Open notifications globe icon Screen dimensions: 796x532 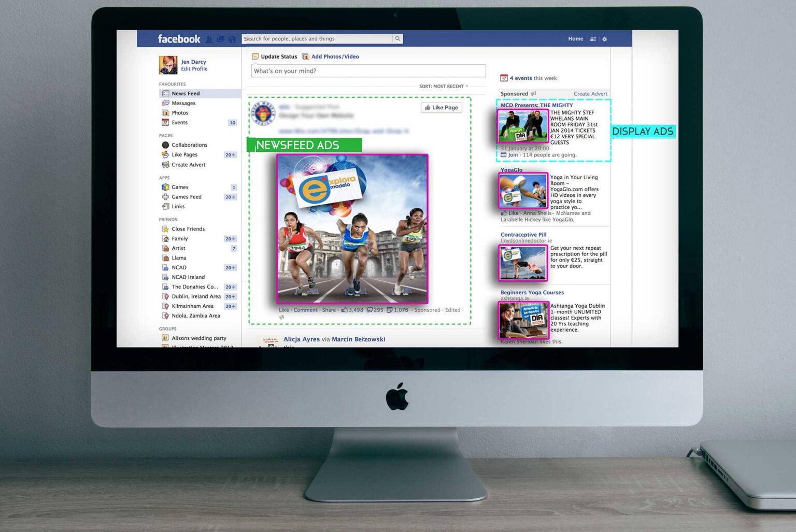coord(232,39)
